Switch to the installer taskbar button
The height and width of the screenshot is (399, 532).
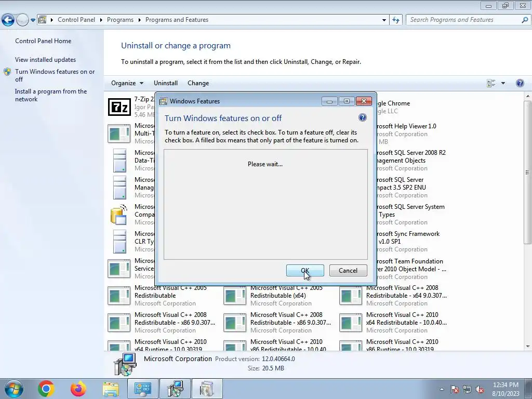175,389
